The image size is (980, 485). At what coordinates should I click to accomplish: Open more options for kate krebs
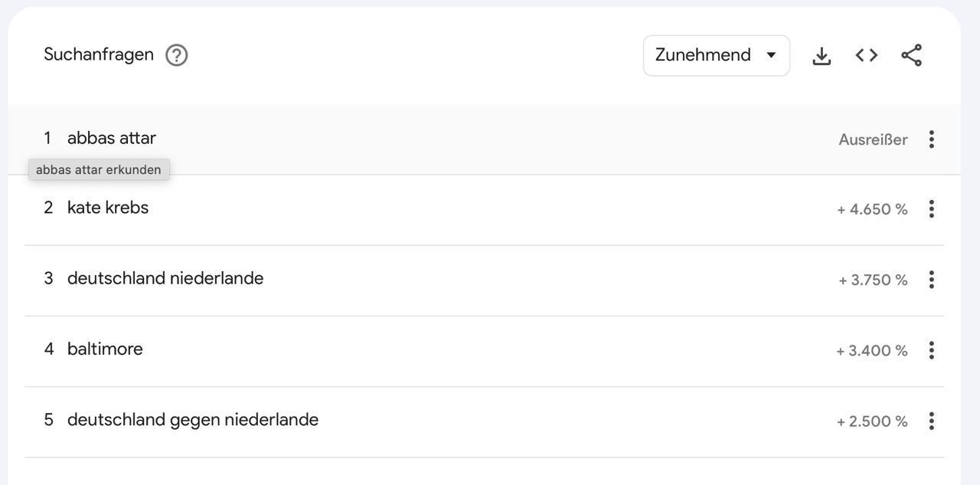931,209
